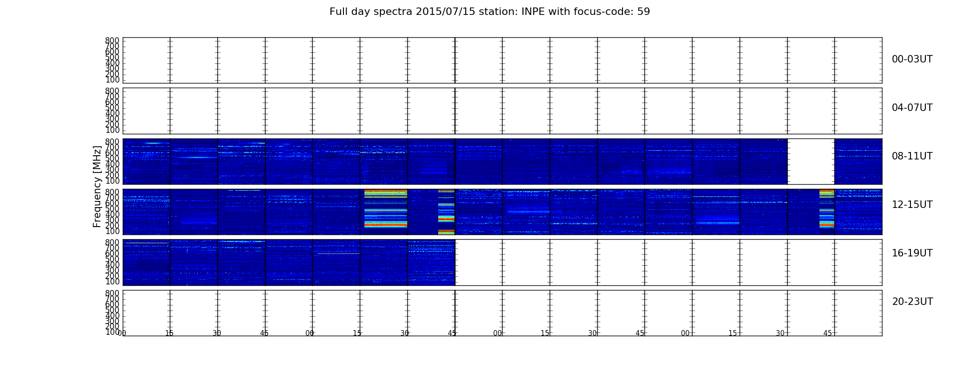This screenshot has width=980, height=373.
Task: Select the "04-07UT" row label
Action: click(912, 108)
